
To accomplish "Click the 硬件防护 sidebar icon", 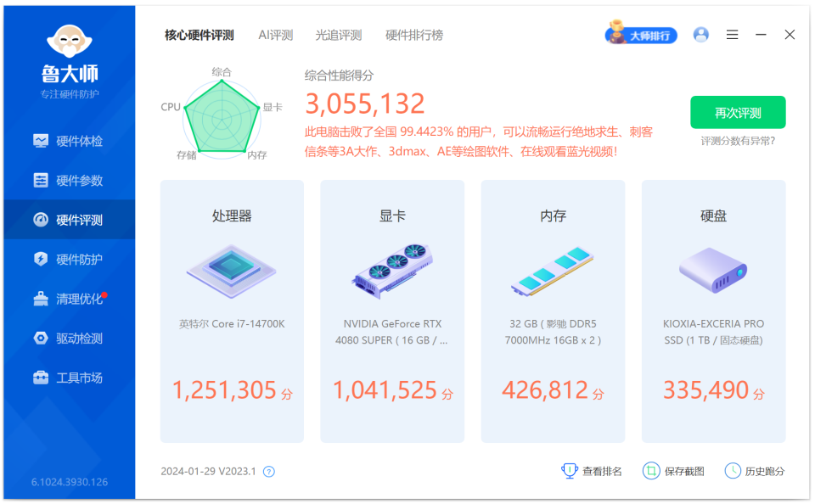I will tap(68, 259).
